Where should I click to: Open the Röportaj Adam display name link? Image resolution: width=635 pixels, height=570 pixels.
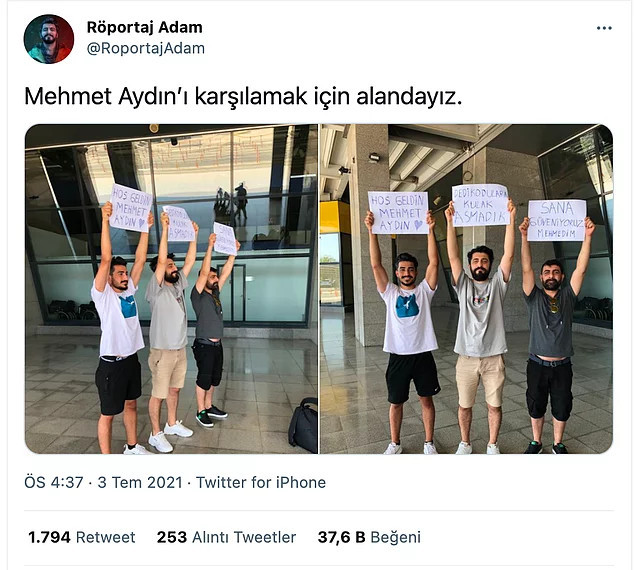pyautogui.click(x=145, y=28)
